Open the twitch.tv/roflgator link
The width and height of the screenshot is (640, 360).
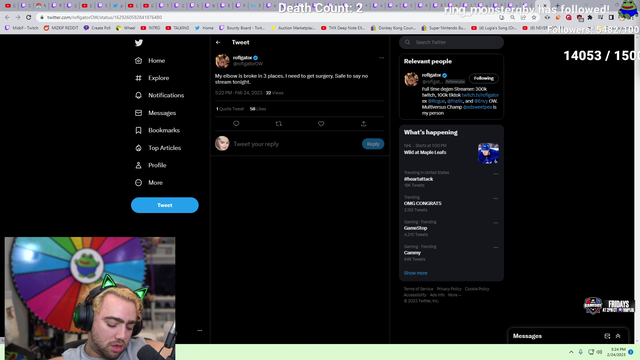(x=480, y=95)
